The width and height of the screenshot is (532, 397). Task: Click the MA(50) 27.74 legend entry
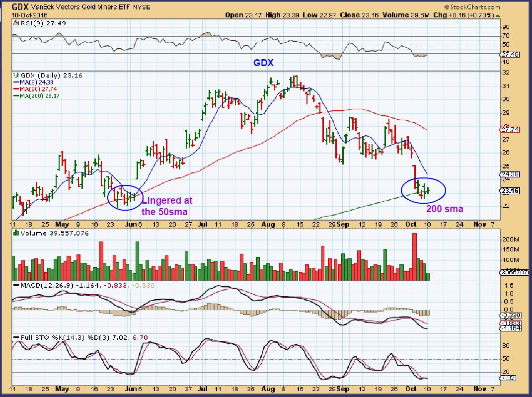(x=38, y=89)
